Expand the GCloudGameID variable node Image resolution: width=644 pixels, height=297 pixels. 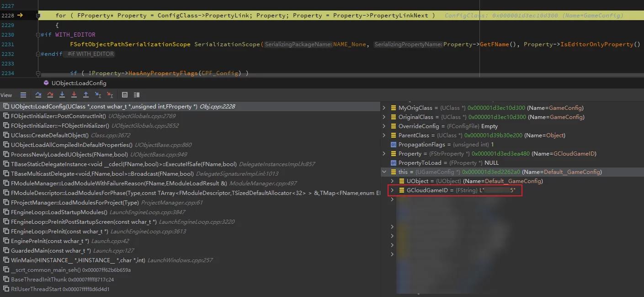pyautogui.click(x=392, y=190)
